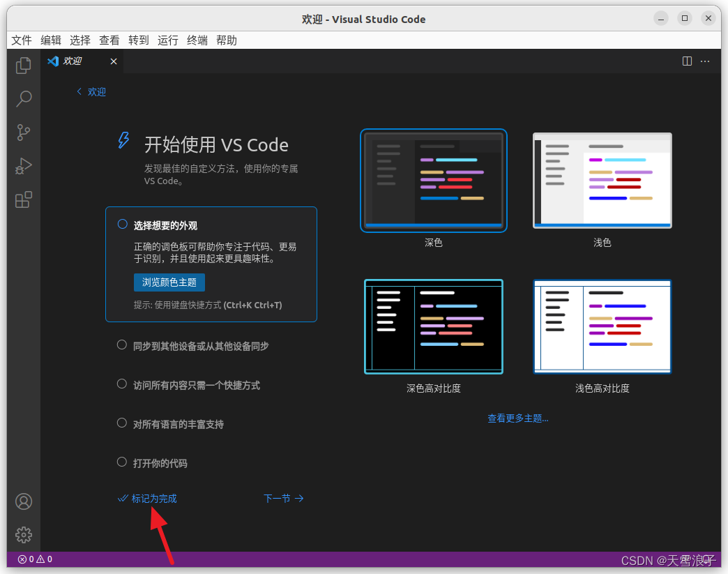Click the 浏览颜色主题 button
728x574 pixels.
(169, 282)
